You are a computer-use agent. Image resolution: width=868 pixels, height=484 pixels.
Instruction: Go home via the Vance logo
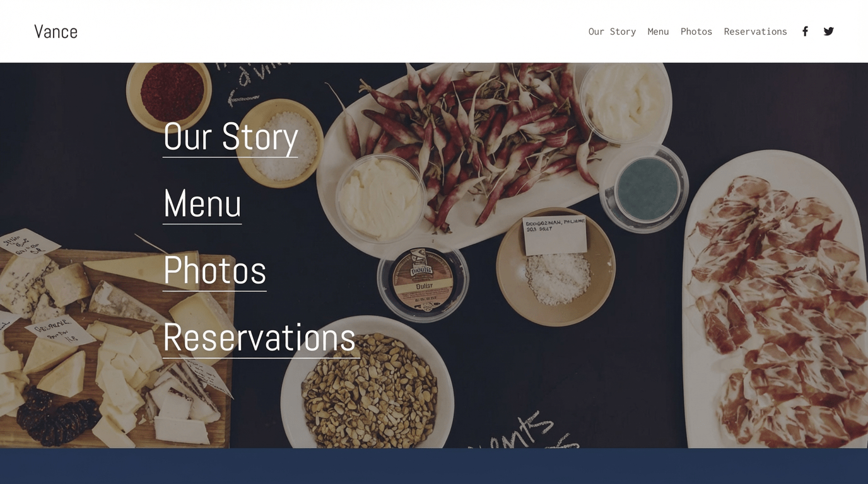pos(56,32)
